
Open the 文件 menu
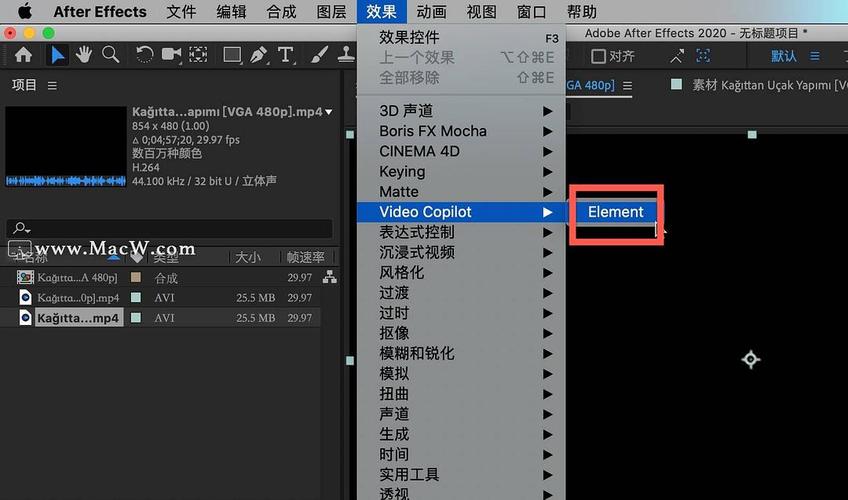(181, 11)
